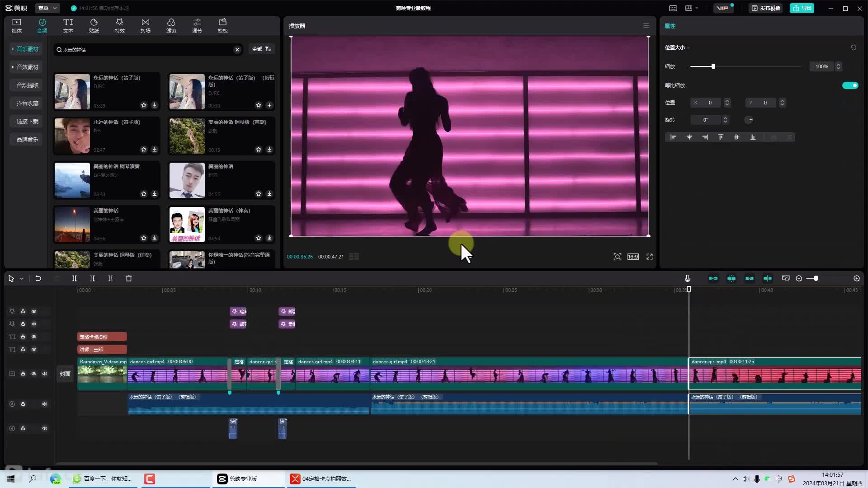
Task: Reset position and size properties
Action: click(x=854, y=47)
